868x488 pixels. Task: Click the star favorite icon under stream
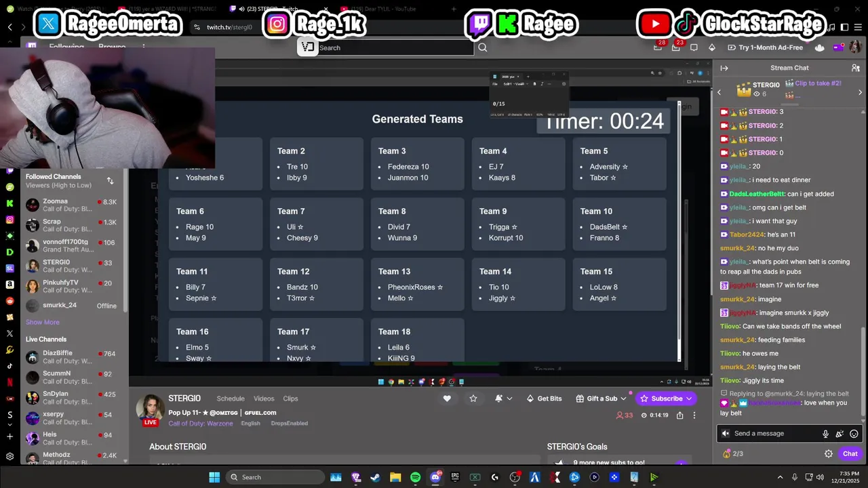point(473,399)
